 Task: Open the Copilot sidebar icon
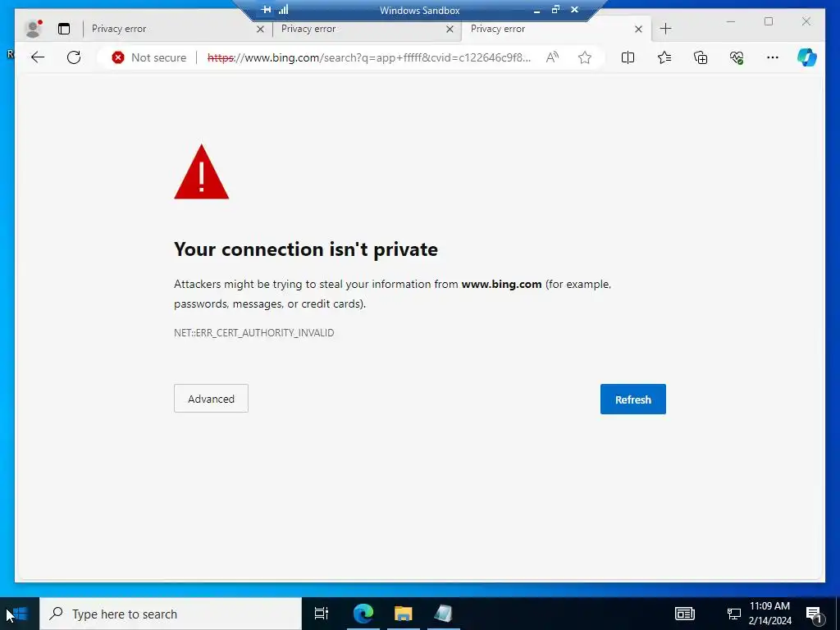click(807, 57)
